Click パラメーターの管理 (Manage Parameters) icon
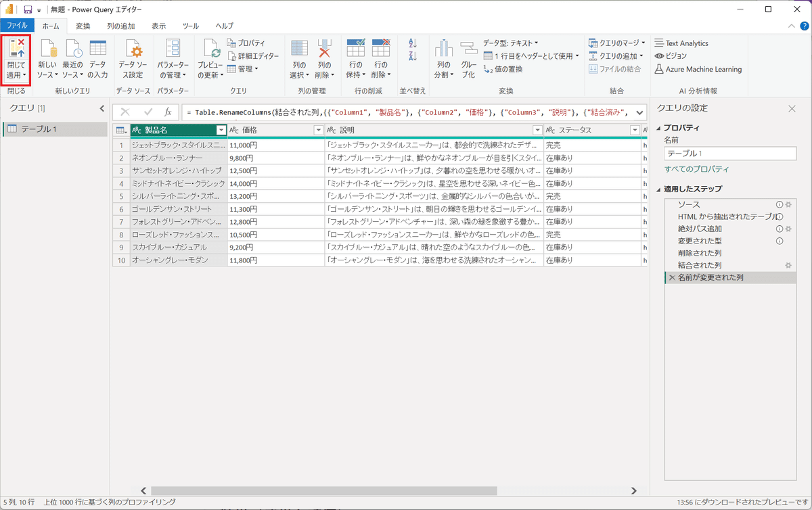Image resolution: width=812 pixels, height=510 pixels. click(x=173, y=49)
